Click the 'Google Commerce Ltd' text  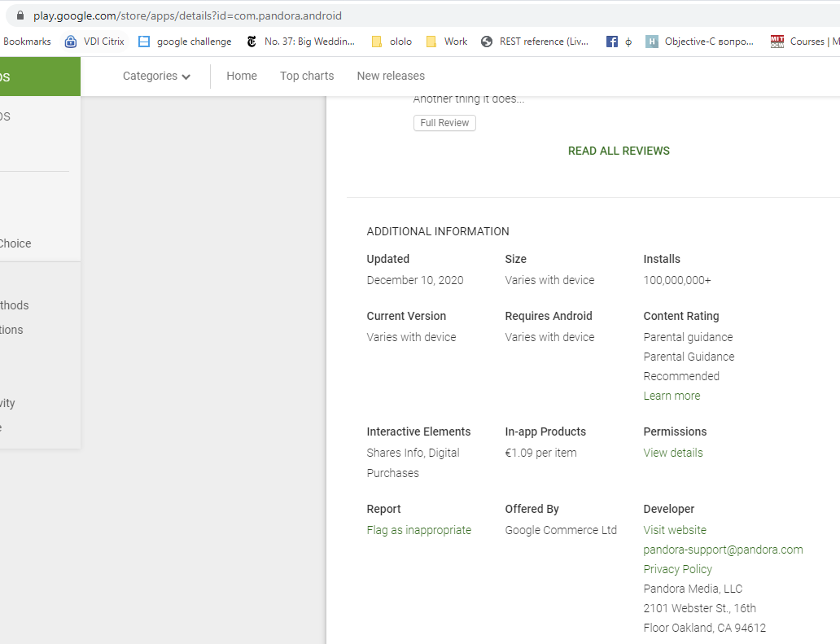click(561, 530)
